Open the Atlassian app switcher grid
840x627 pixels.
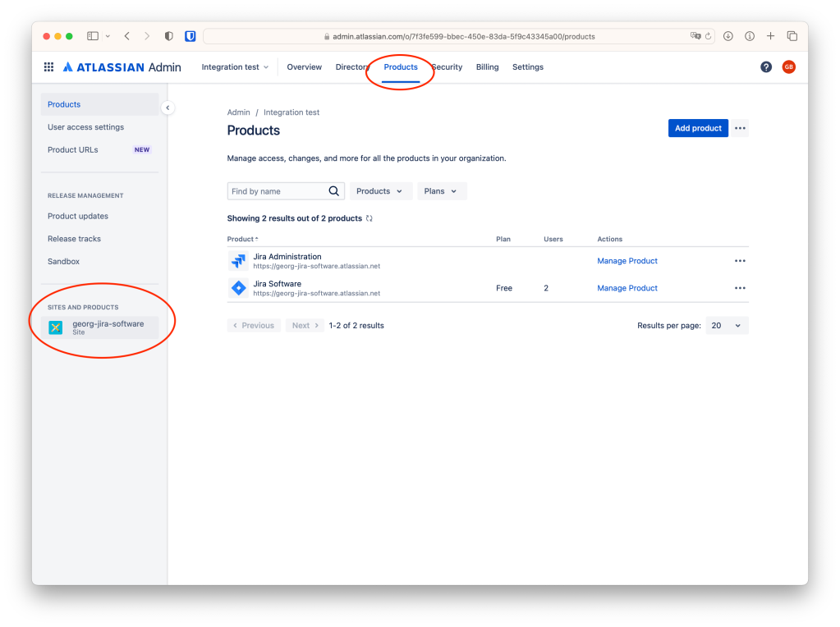48,67
